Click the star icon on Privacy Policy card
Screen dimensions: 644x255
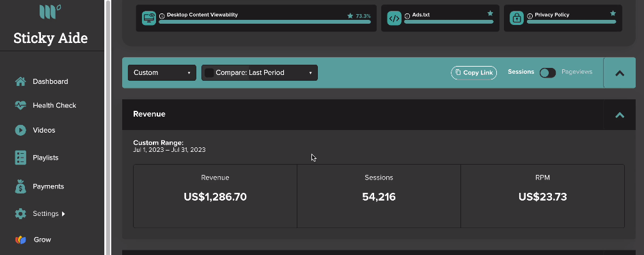click(x=613, y=13)
